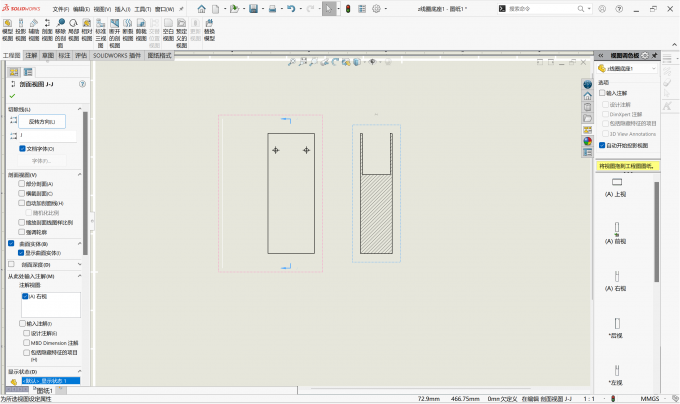Collapse the 从此处输入注解 section
Image resolution: width=680 pixels, height=404 pixels.
pos(79,276)
